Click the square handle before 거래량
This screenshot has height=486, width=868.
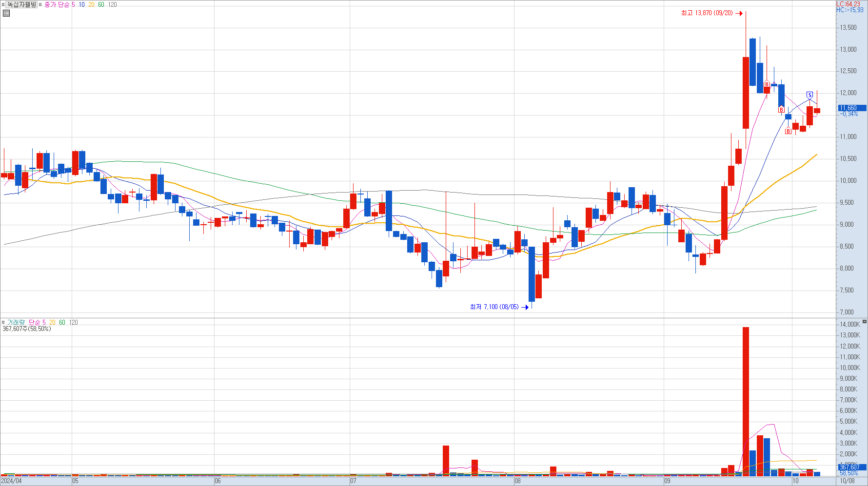tap(3, 322)
